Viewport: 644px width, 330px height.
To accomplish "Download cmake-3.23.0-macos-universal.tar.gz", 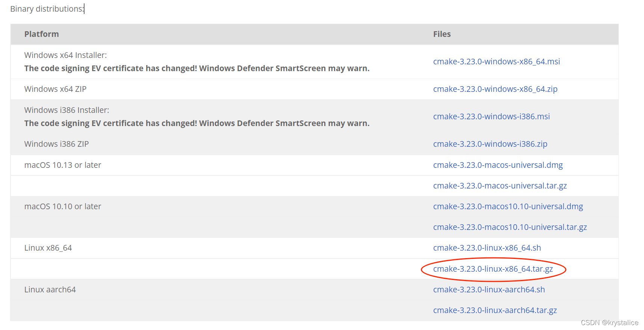I will [500, 186].
